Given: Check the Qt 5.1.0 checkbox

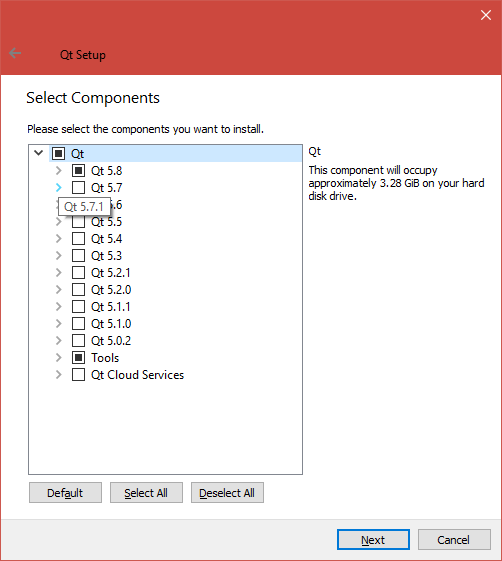Looking at the screenshot, I should pos(78,323).
